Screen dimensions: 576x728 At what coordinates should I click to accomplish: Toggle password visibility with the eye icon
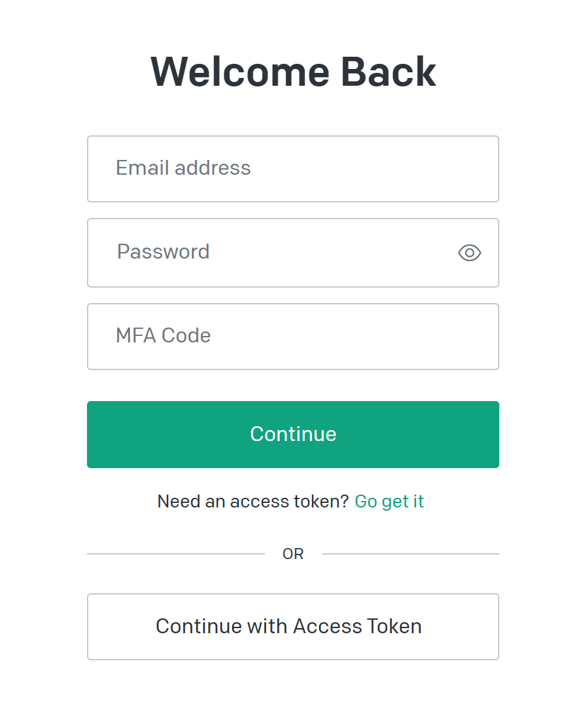(x=470, y=253)
